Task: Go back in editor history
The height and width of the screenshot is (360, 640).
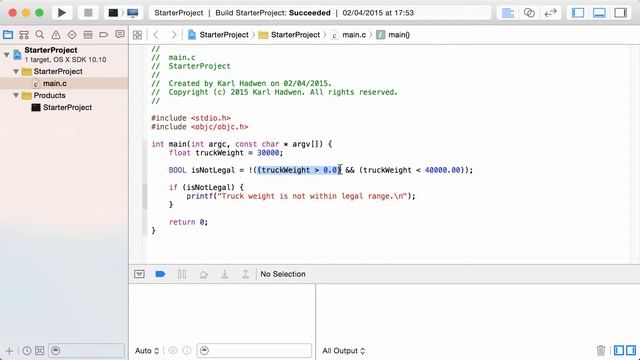Action: click(156, 35)
